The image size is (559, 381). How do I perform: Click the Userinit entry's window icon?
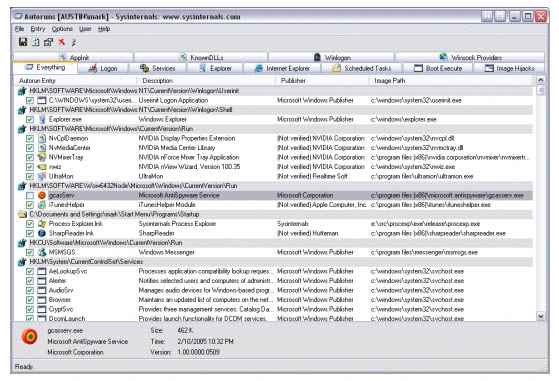click(x=42, y=101)
